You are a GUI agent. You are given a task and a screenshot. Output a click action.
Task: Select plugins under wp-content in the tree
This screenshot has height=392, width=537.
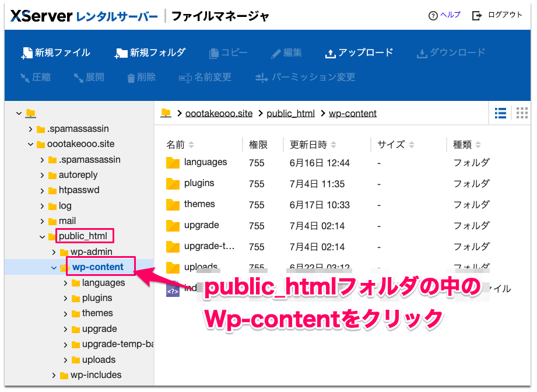(x=97, y=298)
